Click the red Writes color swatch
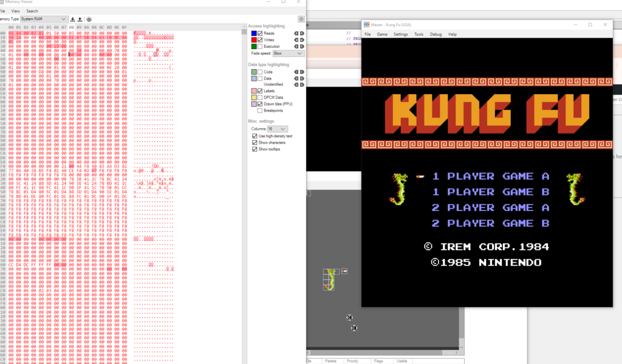Screen dimensions: 622x364 [253, 40]
